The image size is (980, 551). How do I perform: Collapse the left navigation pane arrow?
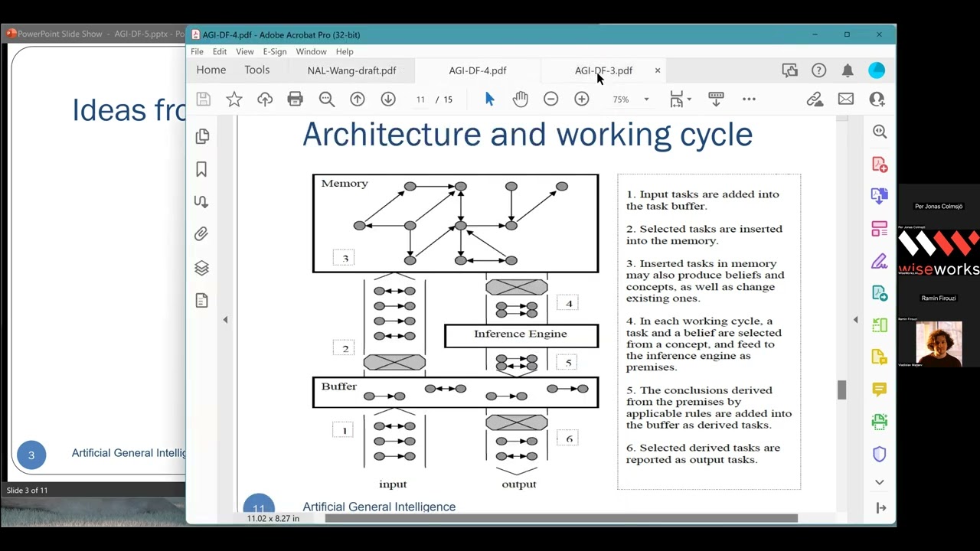[225, 320]
